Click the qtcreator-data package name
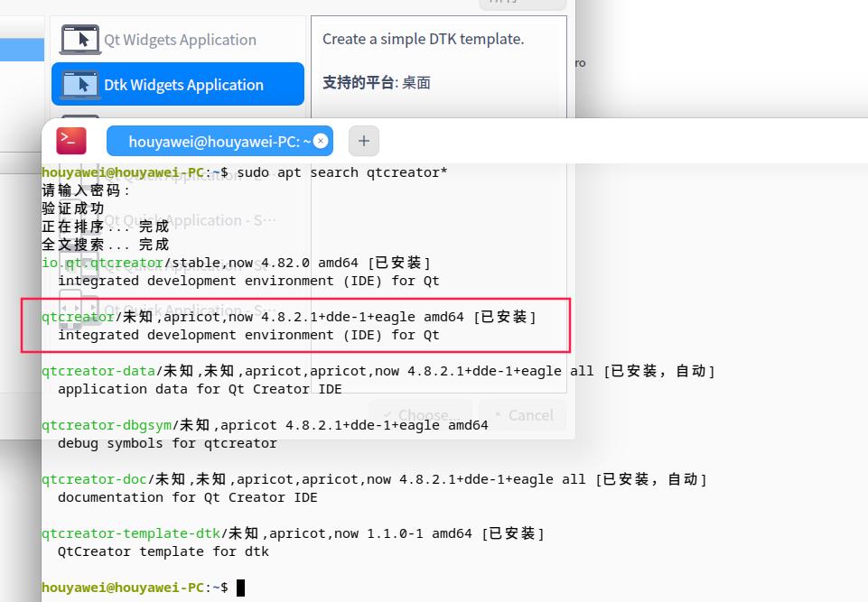 [x=98, y=371]
